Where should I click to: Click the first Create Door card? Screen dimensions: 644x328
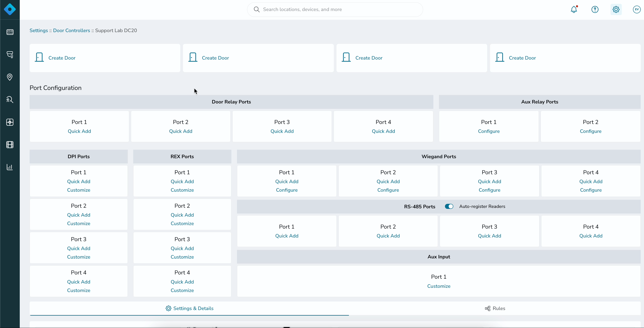(x=105, y=58)
